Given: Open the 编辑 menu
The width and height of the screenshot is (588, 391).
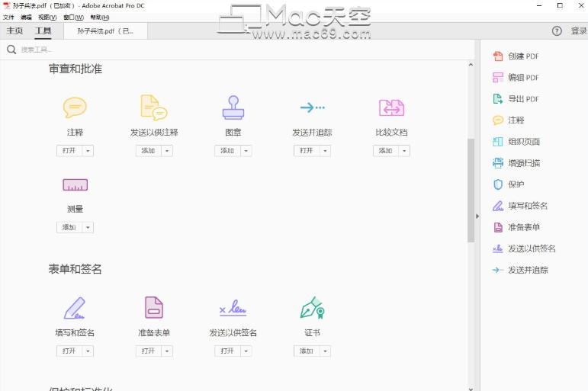Looking at the screenshot, I should tap(26, 18).
